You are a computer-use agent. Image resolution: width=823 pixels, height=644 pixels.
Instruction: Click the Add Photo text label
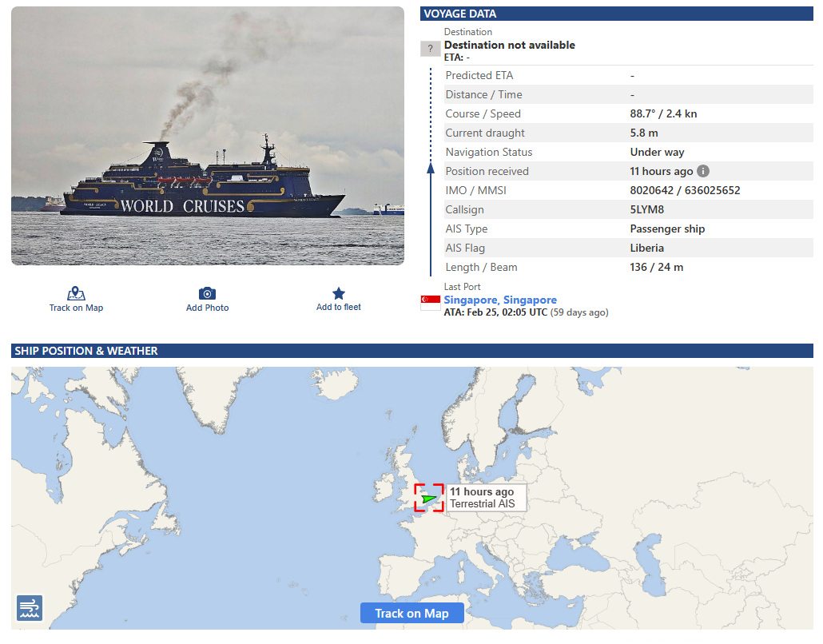pyautogui.click(x=207, y=308)
